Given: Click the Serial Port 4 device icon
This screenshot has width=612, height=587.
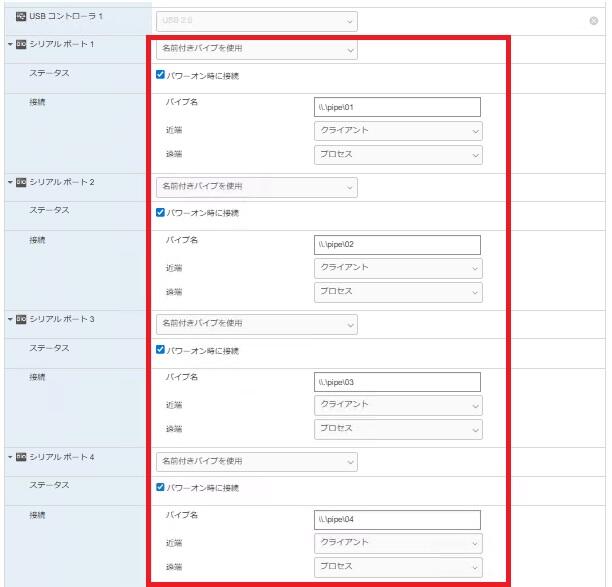Looking at the screenshot, I should (x=21, y=456).
